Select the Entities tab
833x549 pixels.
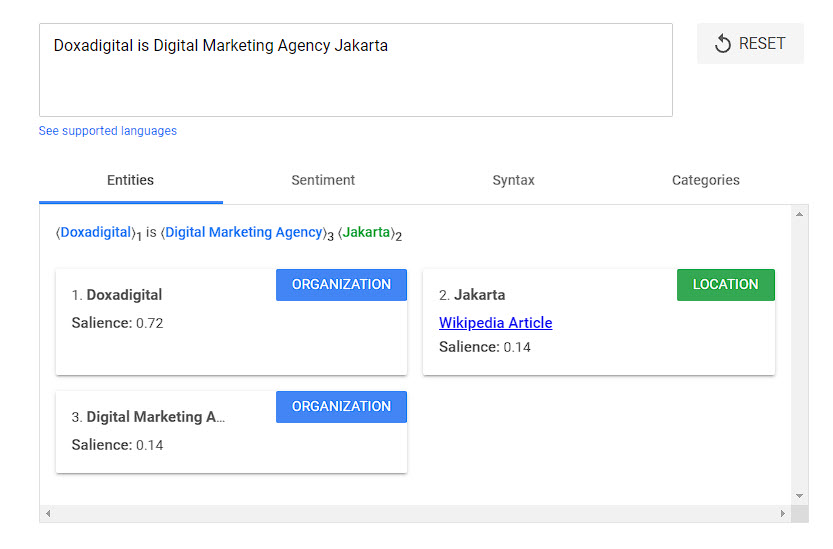coord(131,180)
